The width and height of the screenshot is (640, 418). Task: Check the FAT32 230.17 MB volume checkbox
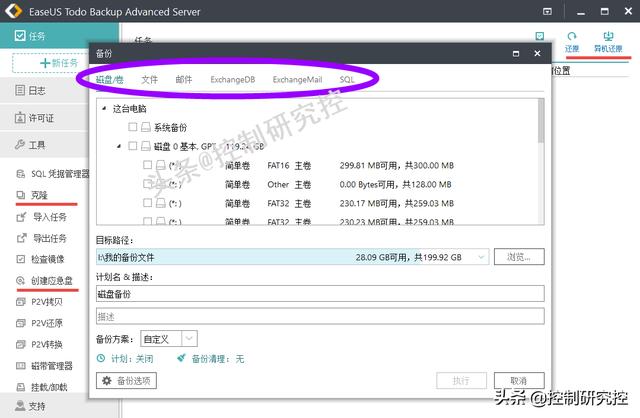click(x=147, y=202)
